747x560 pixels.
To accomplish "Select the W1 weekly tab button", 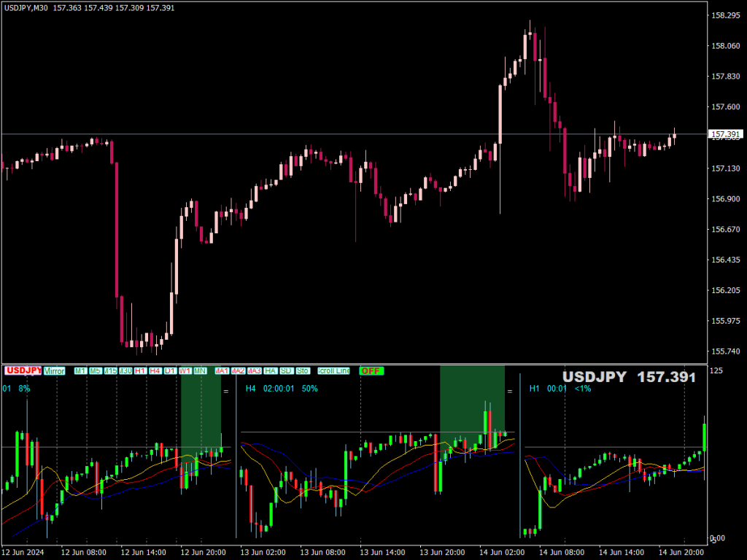I will pyautogui.click(x=185, y=371).
